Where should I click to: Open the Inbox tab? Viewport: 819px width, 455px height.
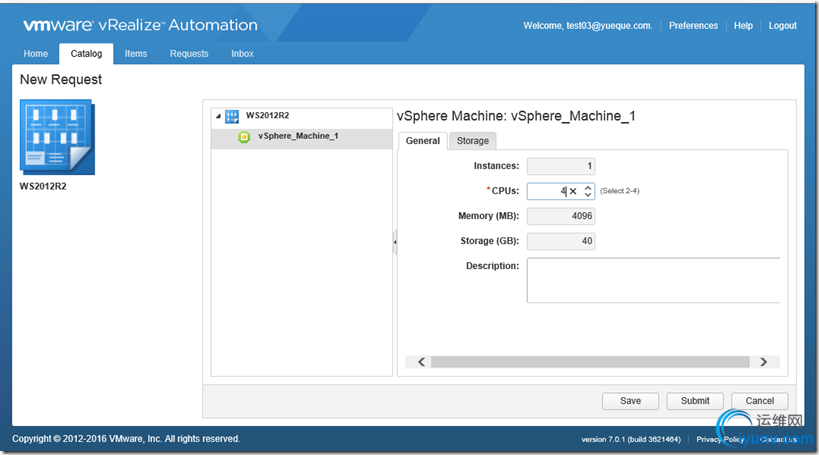(242, 54)
